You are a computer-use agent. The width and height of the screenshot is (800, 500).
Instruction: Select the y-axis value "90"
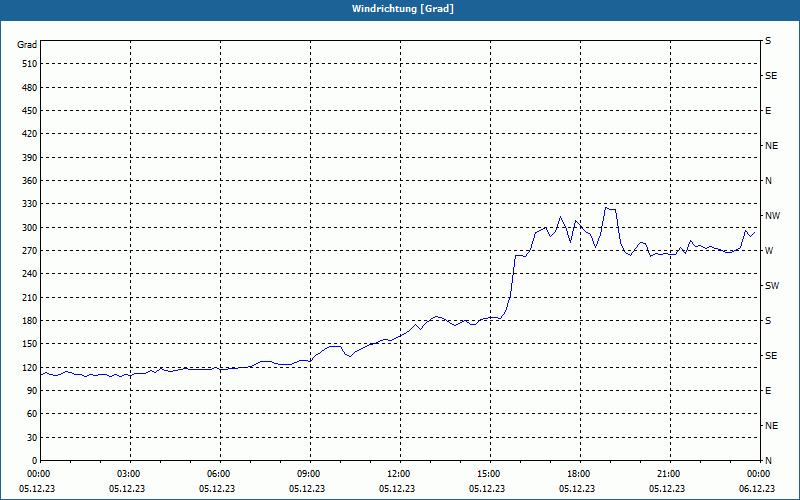point(32,391)
